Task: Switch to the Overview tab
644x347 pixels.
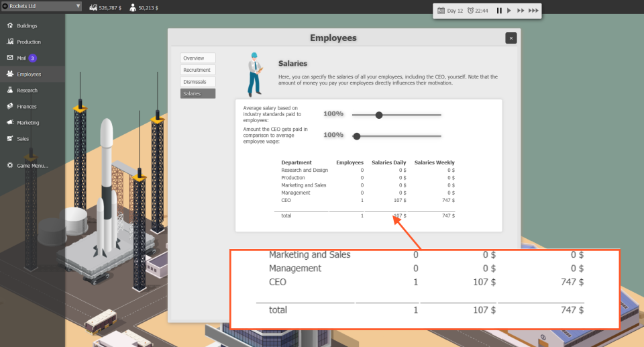Action: pos(197,58)
